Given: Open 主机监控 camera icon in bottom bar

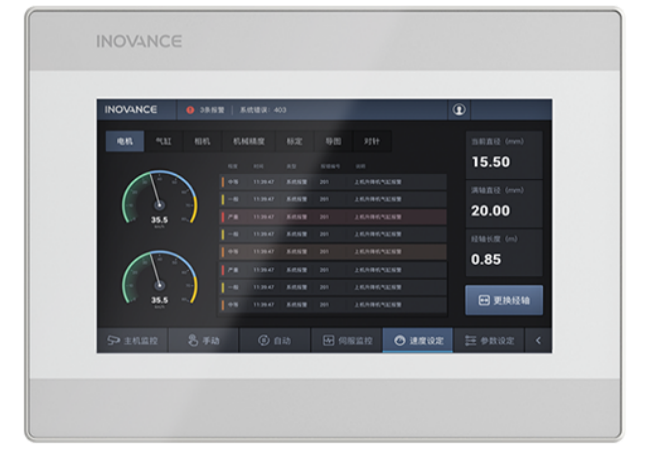Looking at the screenshot, I should [x=114, y=341].
